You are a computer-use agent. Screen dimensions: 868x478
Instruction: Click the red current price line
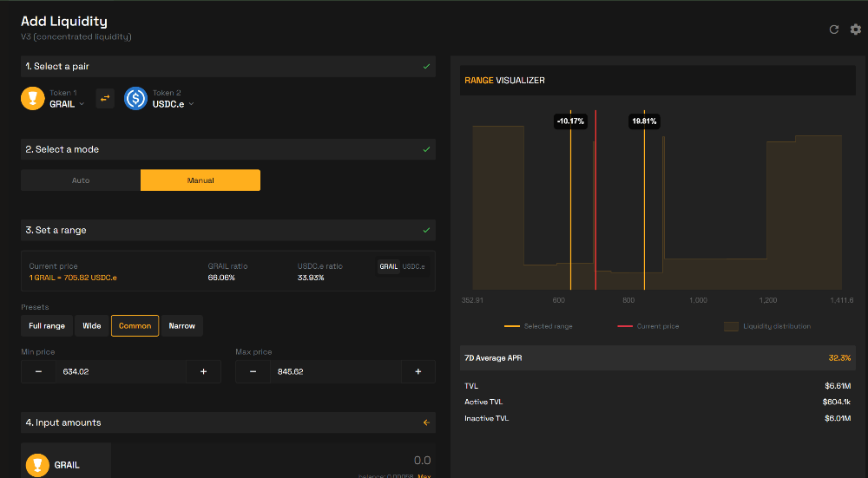click(595, 200)
